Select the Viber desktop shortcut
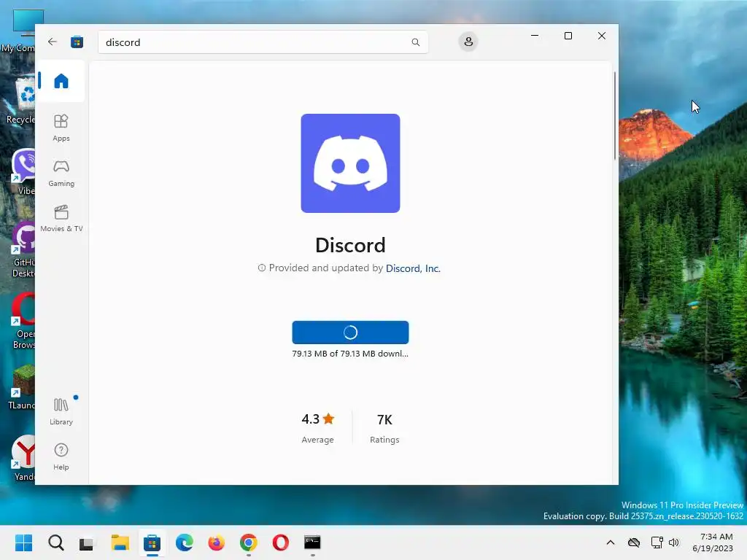This screenshot has height=560, width=747. point(24,172)
